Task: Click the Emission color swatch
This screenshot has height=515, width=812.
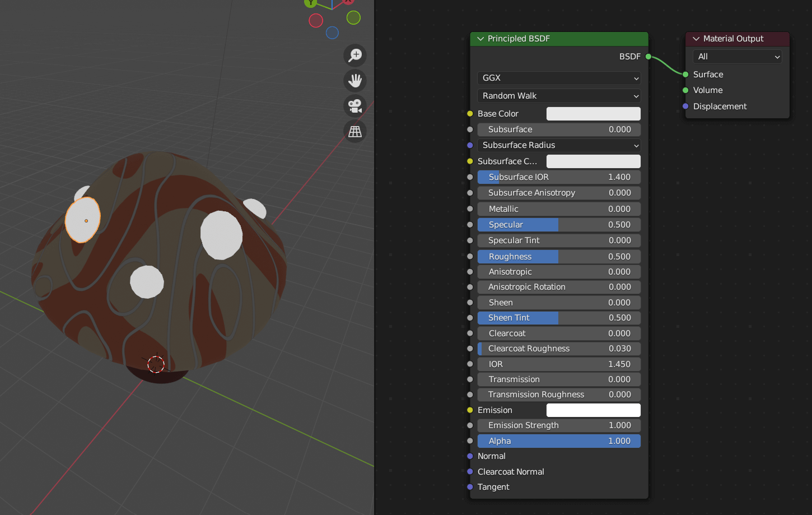Action: pyautogui.click(x=594, y=410)
